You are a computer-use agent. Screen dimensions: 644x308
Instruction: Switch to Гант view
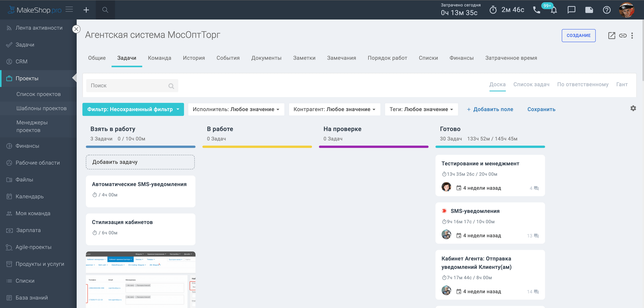pos(622,85)
